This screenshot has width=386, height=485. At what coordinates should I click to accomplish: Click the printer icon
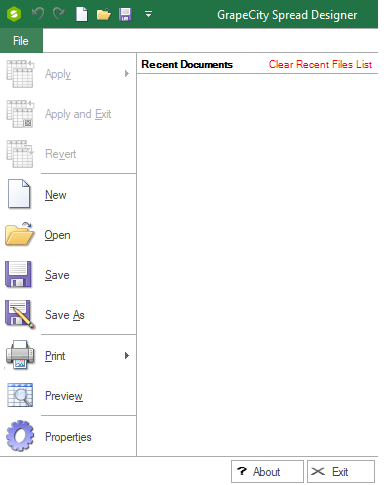20,355
